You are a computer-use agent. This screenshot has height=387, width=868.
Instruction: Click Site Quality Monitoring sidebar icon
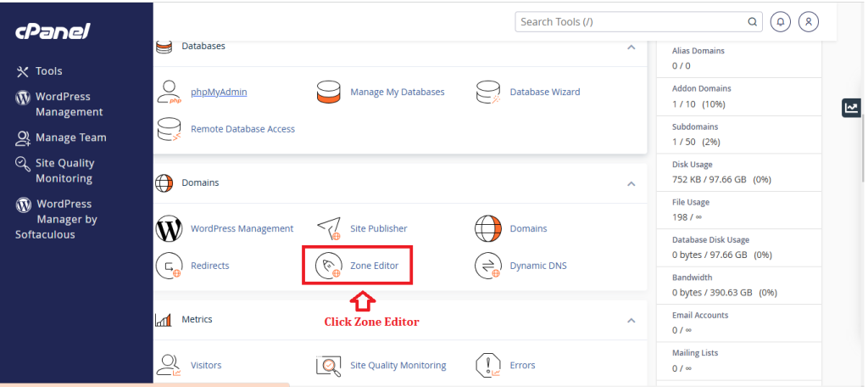[23, 164]
